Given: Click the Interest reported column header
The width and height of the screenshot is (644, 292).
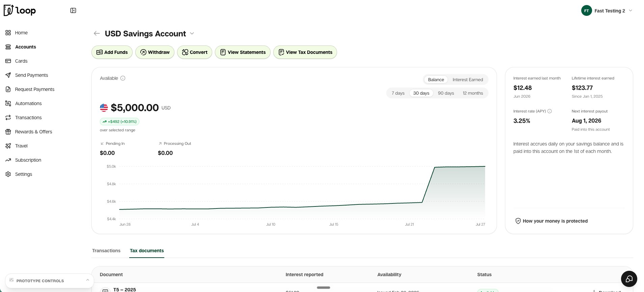Looking at the screenshot, I should tap(304, 274).
